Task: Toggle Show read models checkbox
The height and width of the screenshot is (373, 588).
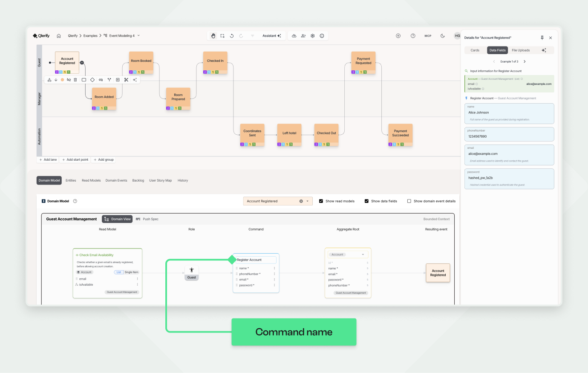Action: pos(321,201)
